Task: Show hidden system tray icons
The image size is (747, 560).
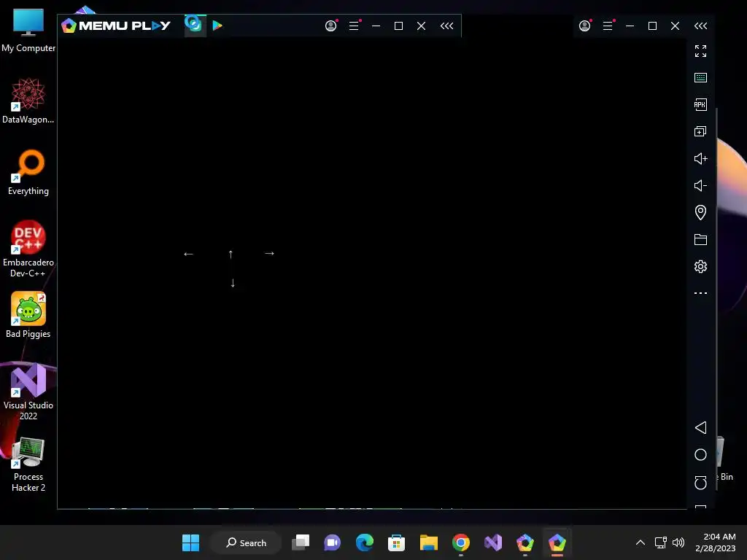Action: pos(640,542)
